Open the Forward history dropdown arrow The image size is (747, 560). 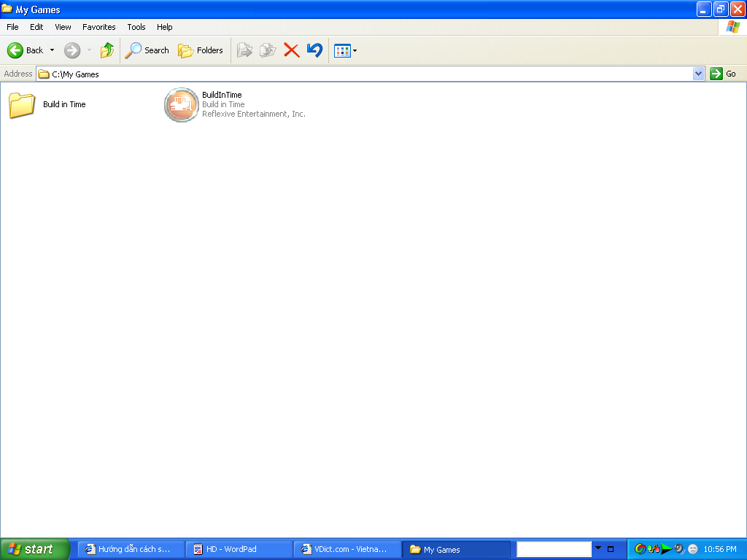coord(89,50)
